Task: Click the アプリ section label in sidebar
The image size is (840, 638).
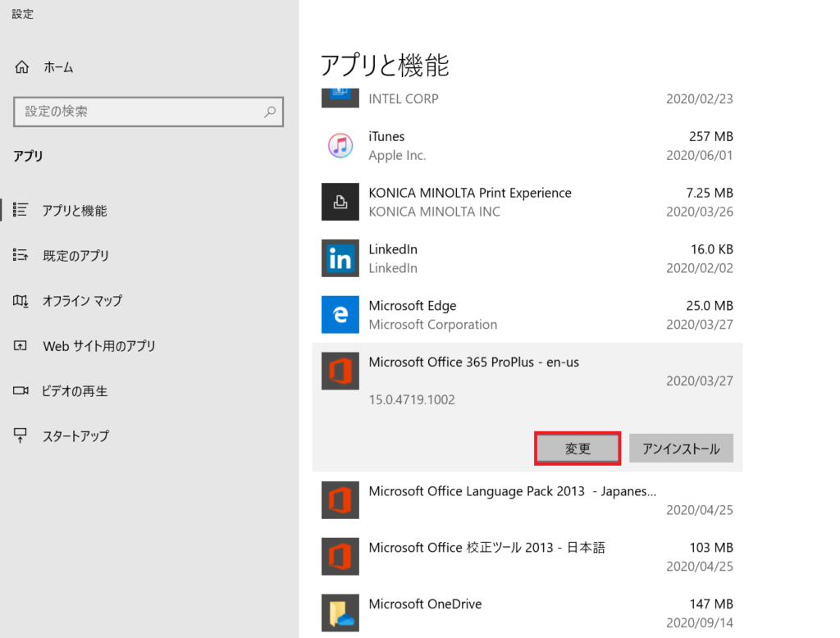Action: pos(28,156)
